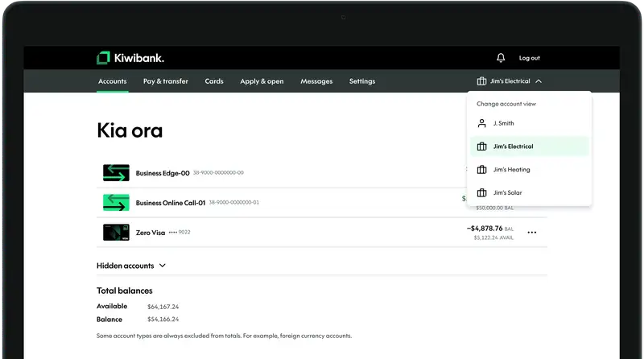
Task: Click the account number 38-9000-0000000-01
Action: coord(234,203)
